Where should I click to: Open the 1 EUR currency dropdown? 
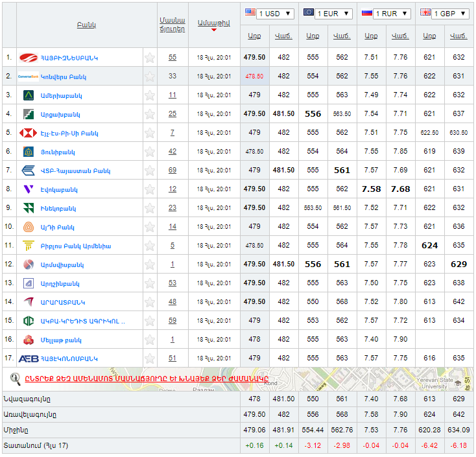[333, 14]
